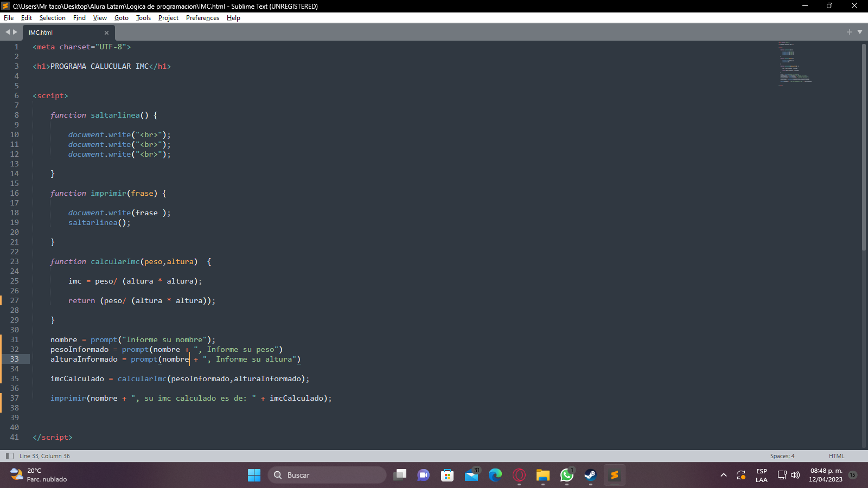Go to previous tab with left arrow

pos(8,32)
